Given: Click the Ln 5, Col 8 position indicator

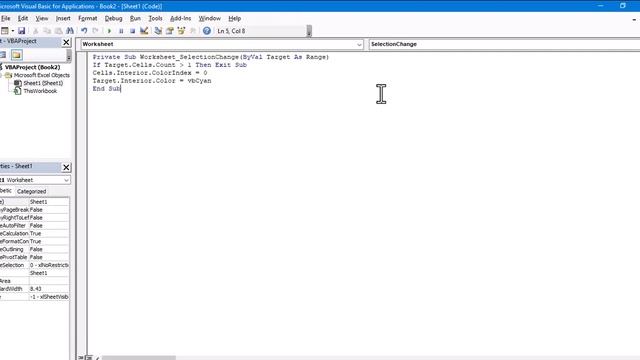Looking at the screenshot, I should [x=231, y=31].
